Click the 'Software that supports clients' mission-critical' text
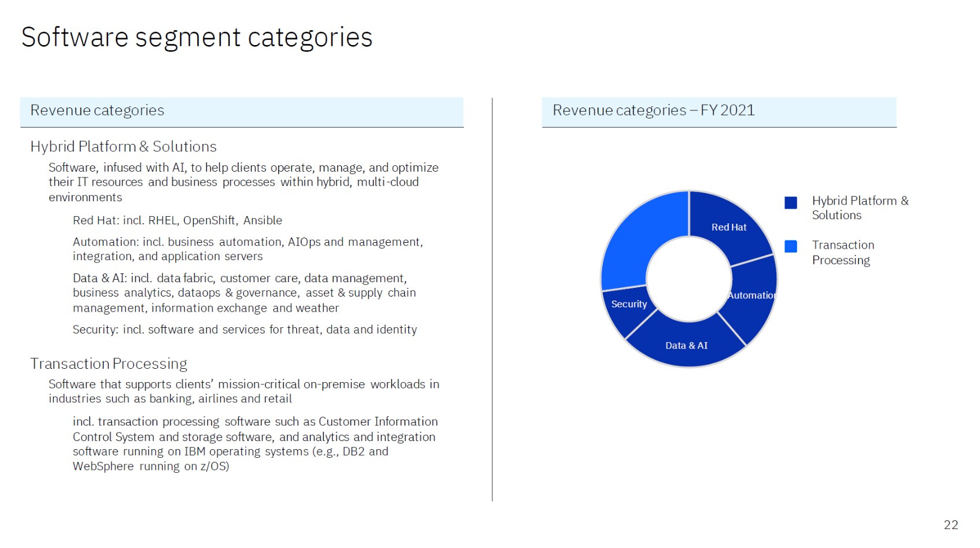This screenshot has height=548, width=980. (244, 391)
